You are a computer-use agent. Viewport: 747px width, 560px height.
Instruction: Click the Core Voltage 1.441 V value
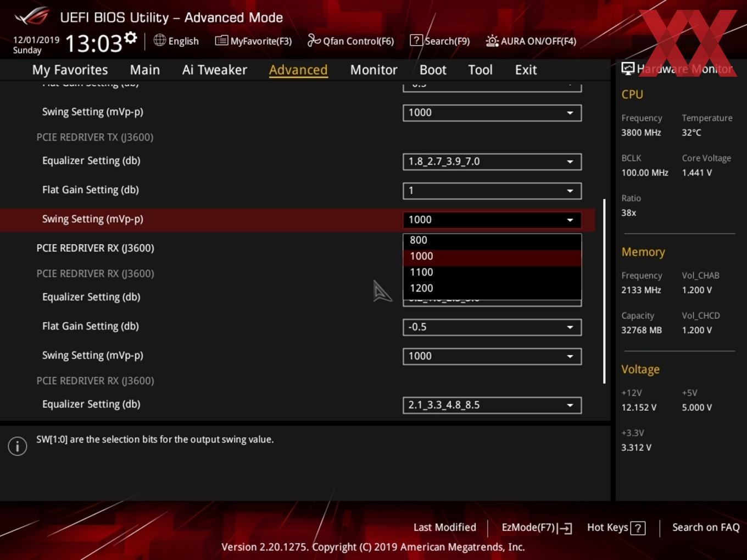point(696,172)
